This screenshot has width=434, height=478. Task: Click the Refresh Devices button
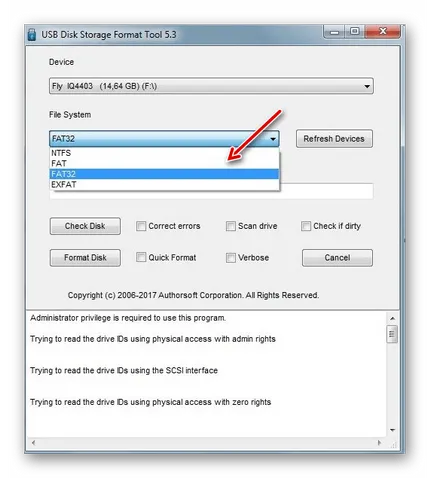(x=334, y=139)
